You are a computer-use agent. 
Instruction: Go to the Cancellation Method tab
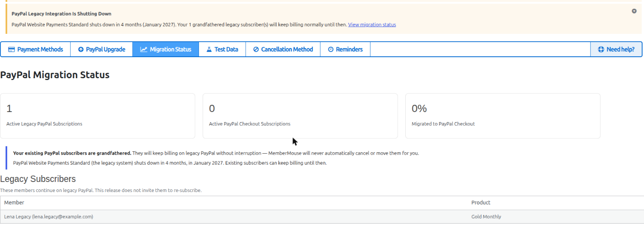click(283, 49)
